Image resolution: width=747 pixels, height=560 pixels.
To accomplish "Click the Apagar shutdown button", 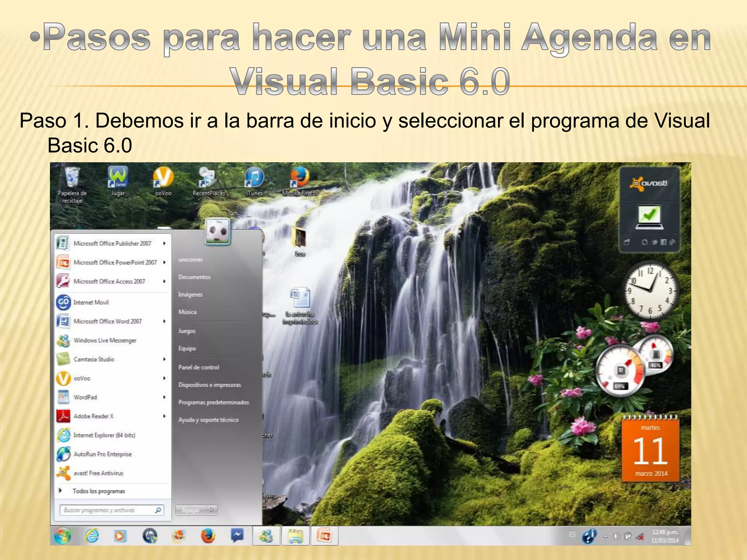I will (191, 510).
